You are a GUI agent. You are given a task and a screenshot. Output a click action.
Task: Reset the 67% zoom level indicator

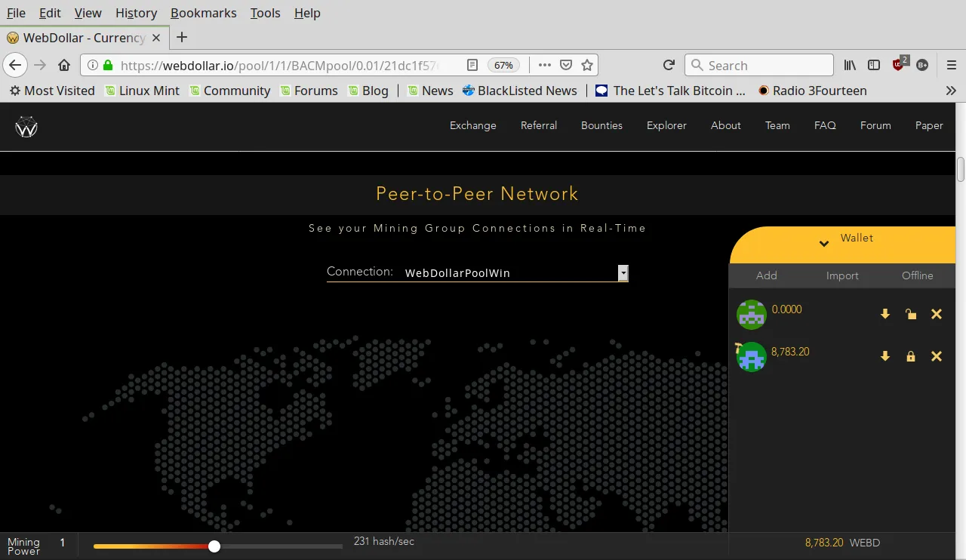(503, 65)
